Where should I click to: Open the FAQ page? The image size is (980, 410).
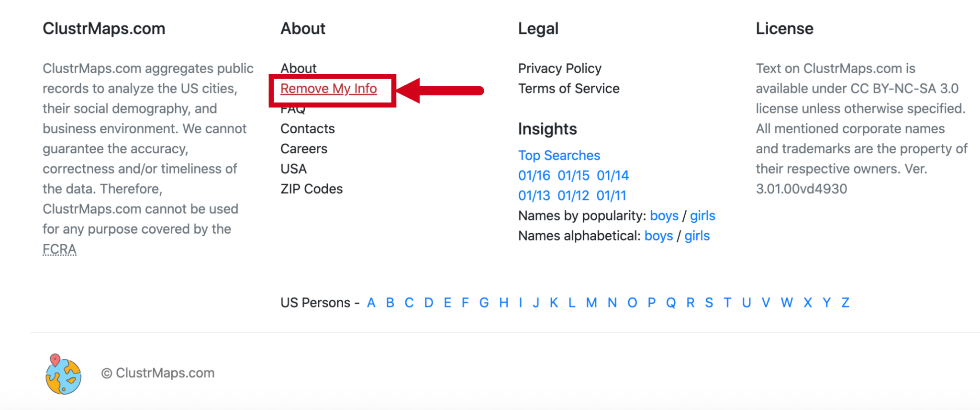pos(293,108)
